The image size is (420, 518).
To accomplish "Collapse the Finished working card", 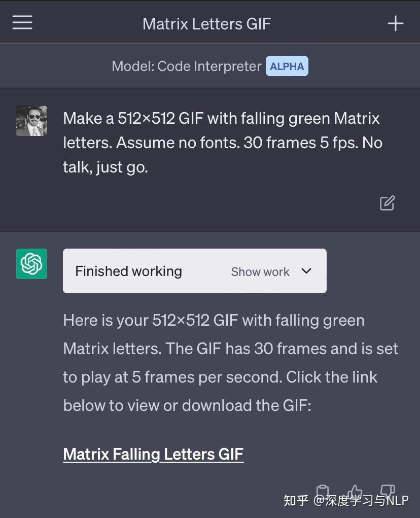I will click(128, 271).
